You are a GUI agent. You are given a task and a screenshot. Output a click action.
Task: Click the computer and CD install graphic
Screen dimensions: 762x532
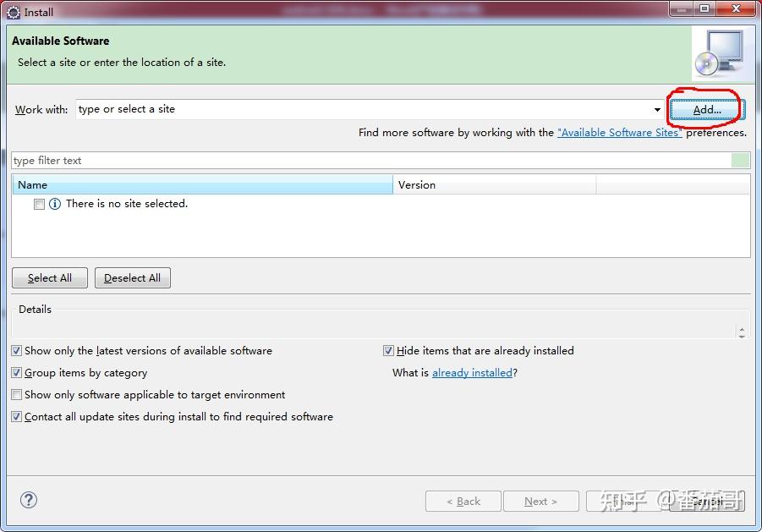coord(718,54)
